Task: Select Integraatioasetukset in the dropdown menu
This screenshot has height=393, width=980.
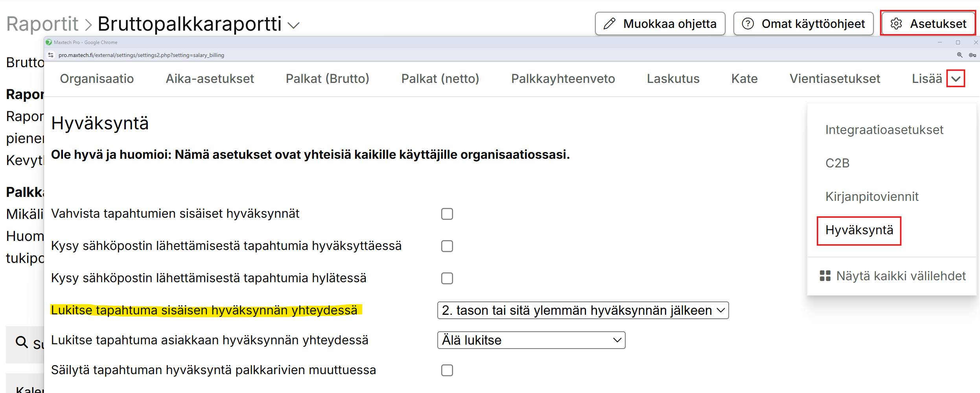Action: pyautogui.click(x=884, y=130)
